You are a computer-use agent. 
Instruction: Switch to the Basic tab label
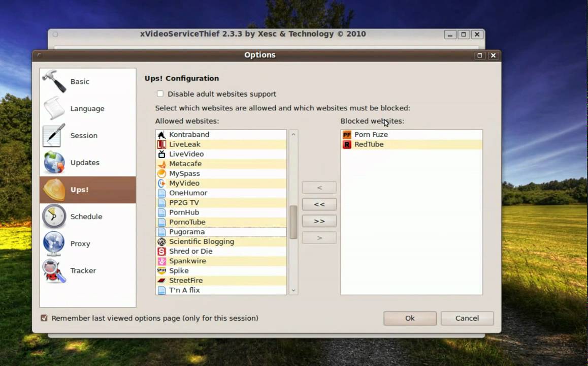80,81
